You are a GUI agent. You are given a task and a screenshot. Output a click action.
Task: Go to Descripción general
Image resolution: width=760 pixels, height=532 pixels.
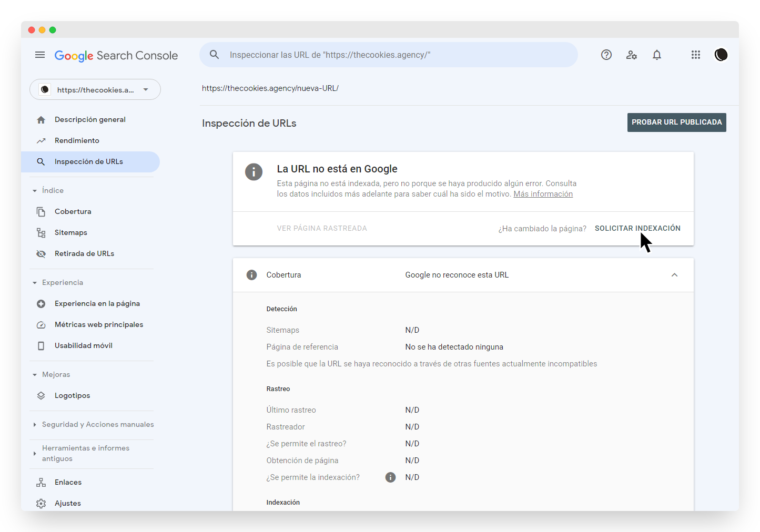tap(90, 120)
